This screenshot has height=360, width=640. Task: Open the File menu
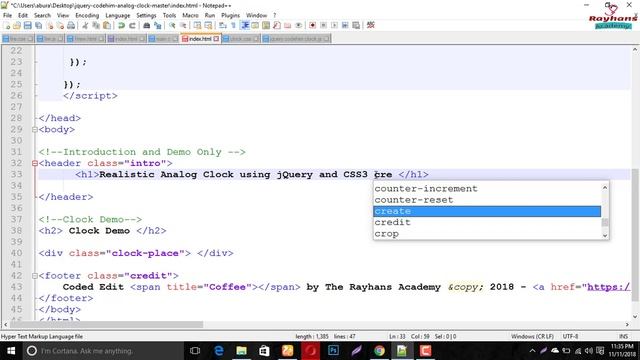point(7,16)
